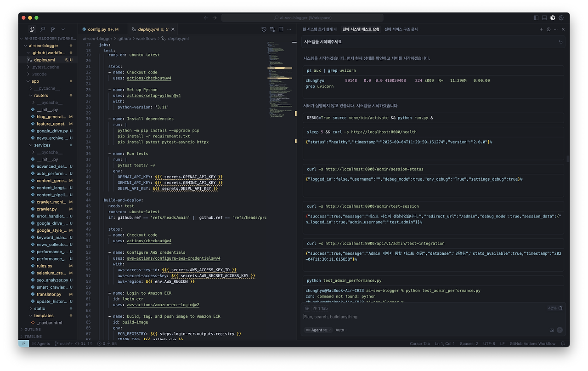The height and width of the screenshot is (371, 588).
Task: Open Agents in the status bar
Action: [41, 343]
